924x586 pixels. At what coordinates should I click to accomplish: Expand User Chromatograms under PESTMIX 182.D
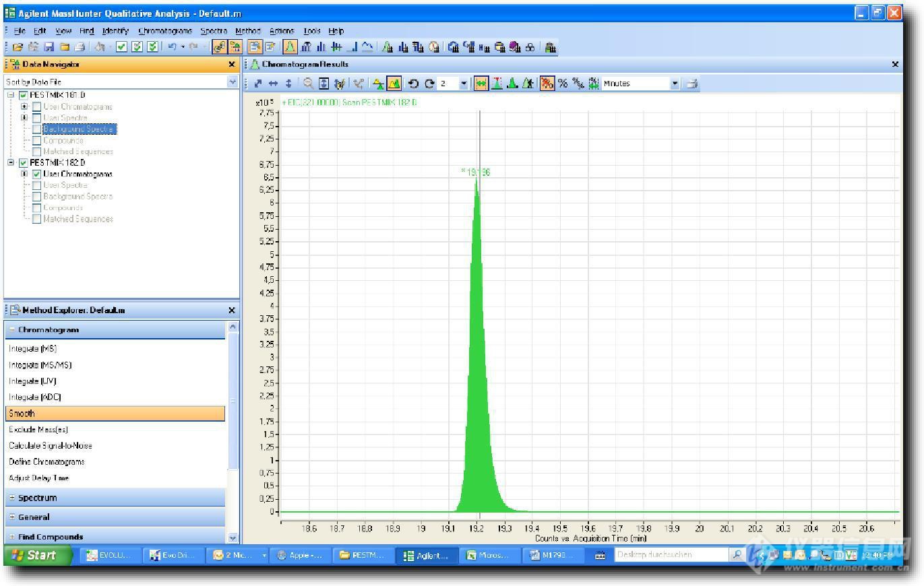tap(24, 174)
